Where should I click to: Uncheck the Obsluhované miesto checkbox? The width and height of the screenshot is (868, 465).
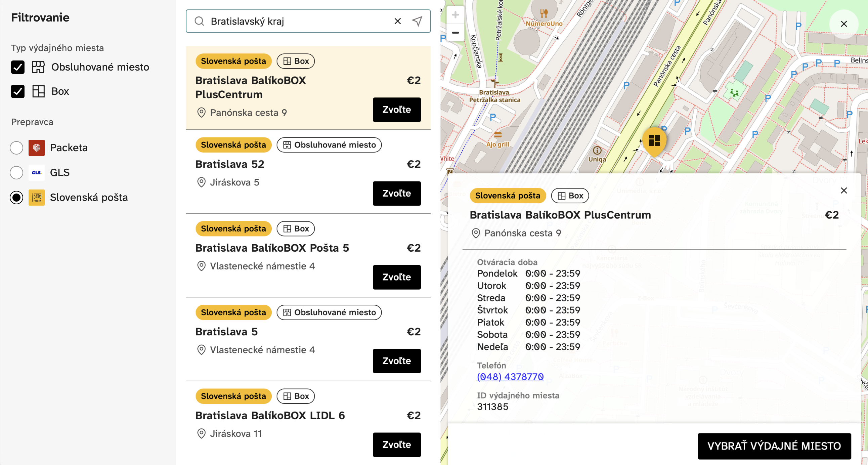click(x=17, y=67)
